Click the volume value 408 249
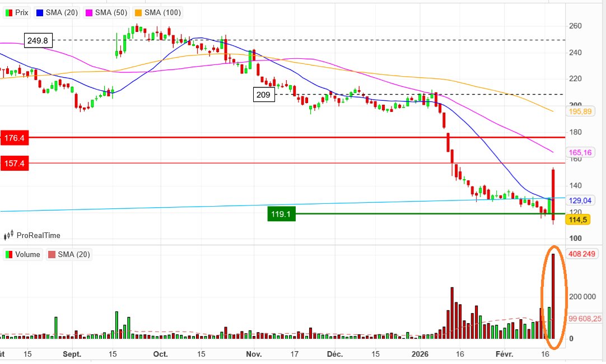 pos(582,254)
